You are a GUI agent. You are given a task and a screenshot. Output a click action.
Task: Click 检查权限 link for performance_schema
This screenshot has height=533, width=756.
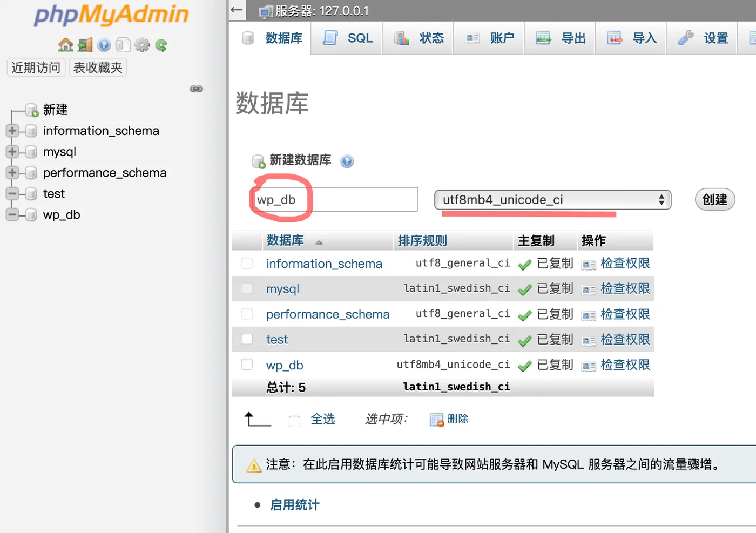click(625, 314)
